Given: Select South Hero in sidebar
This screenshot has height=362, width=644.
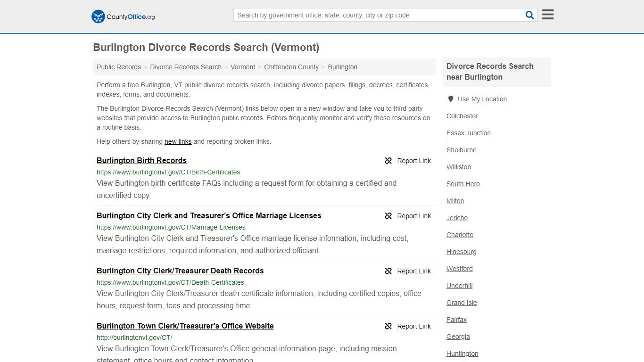Looking at the screenshot, I should pos(463,184).
